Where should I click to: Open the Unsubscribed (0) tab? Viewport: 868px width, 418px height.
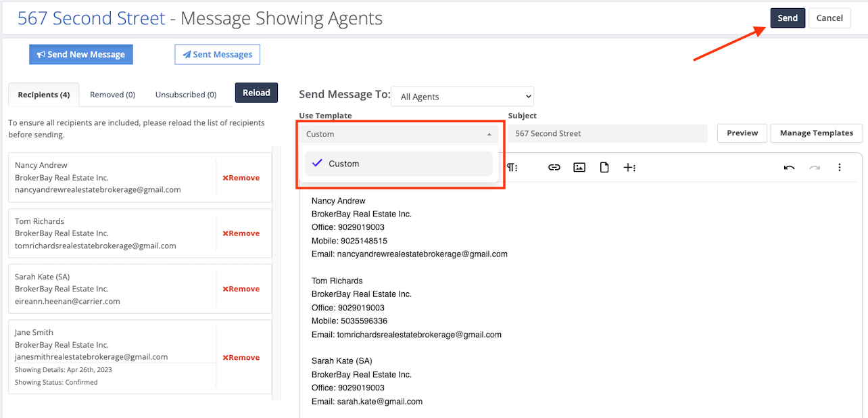[186, 95]
